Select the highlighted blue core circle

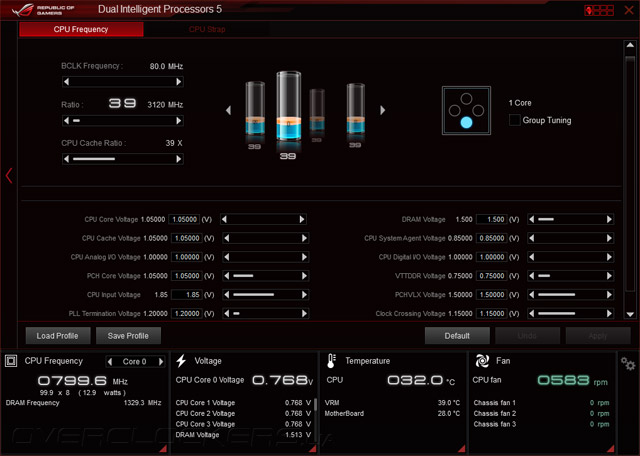click(x=466, y=122)
